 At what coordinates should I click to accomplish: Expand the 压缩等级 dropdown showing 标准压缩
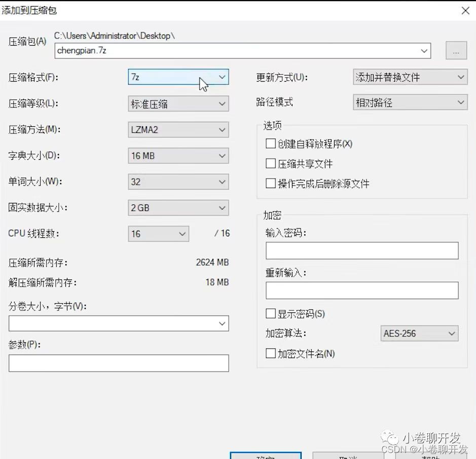coord(178,104)
